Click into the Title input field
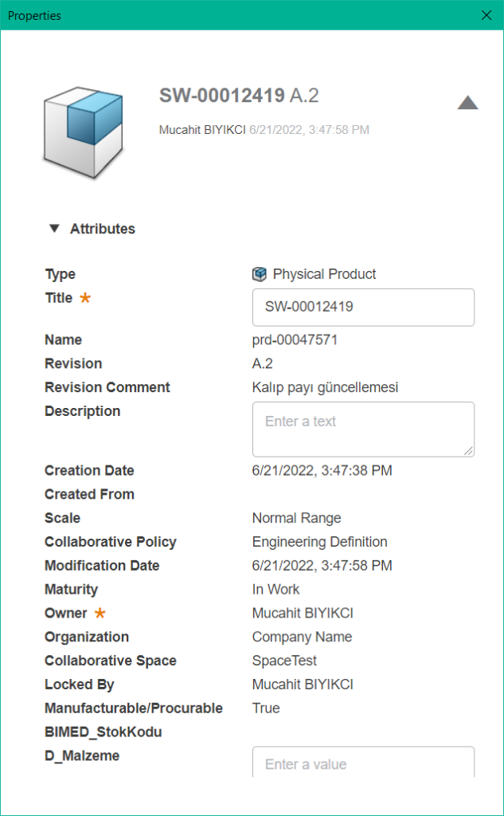504x816 pixels. coord(363,307)
